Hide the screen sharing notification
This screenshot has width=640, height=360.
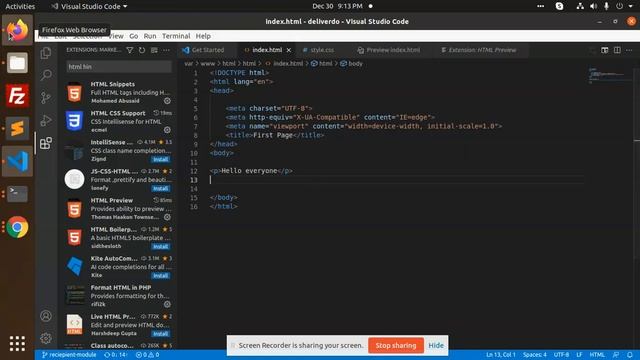pos(436,345)
